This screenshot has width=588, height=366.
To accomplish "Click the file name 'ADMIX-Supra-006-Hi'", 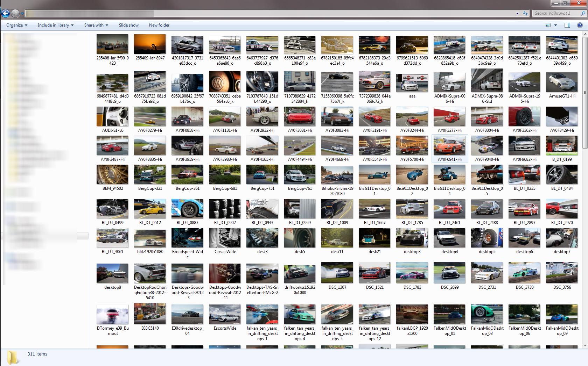I will point(449,99).
